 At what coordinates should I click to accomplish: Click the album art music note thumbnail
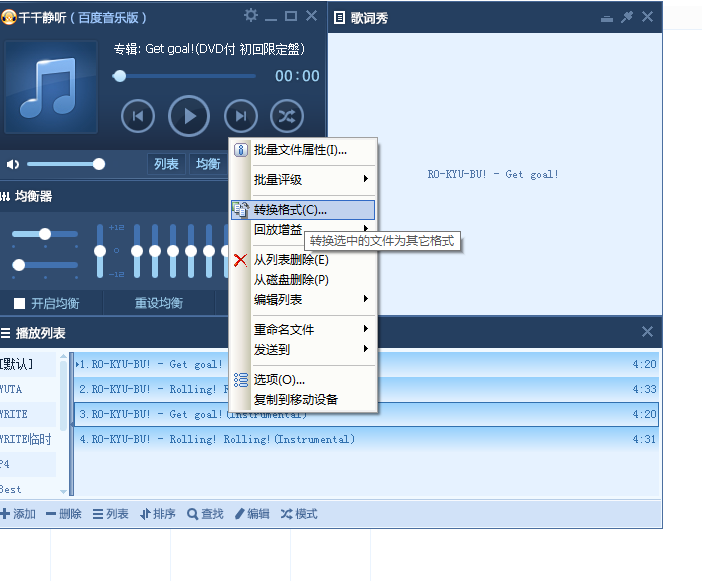(x=51, y=87)
